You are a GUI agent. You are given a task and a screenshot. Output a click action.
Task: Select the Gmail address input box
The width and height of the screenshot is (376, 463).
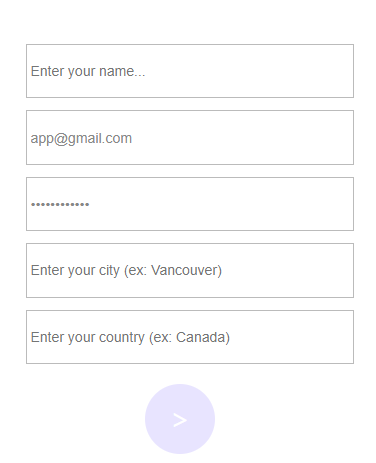(190, 137)
